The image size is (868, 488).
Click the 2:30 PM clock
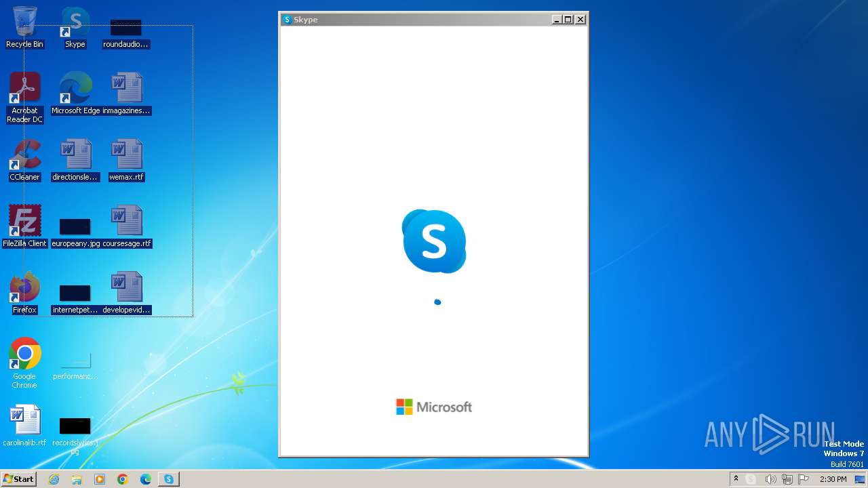coord(833,479)
